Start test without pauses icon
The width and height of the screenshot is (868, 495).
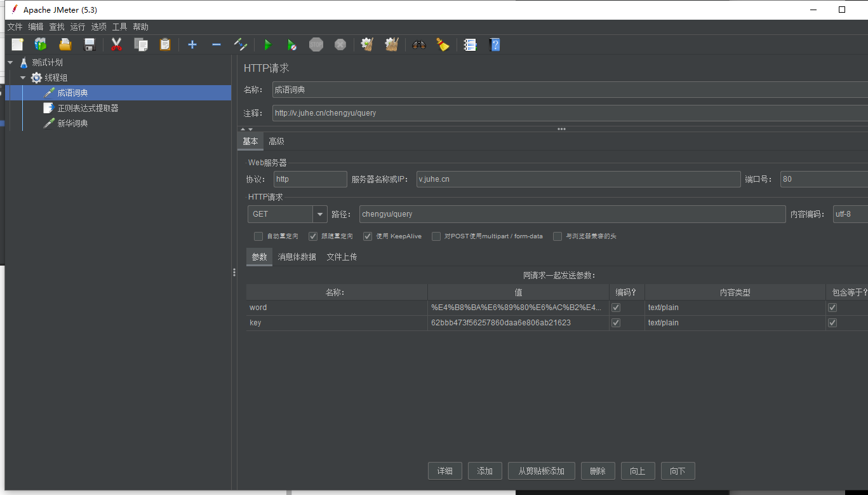pyautogui.click(x=291, y=44)
